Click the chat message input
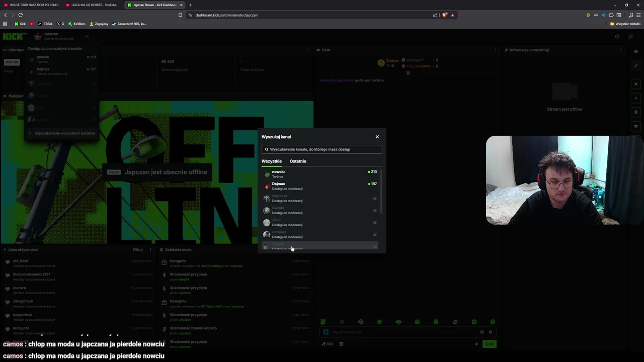 coord(409,332)
